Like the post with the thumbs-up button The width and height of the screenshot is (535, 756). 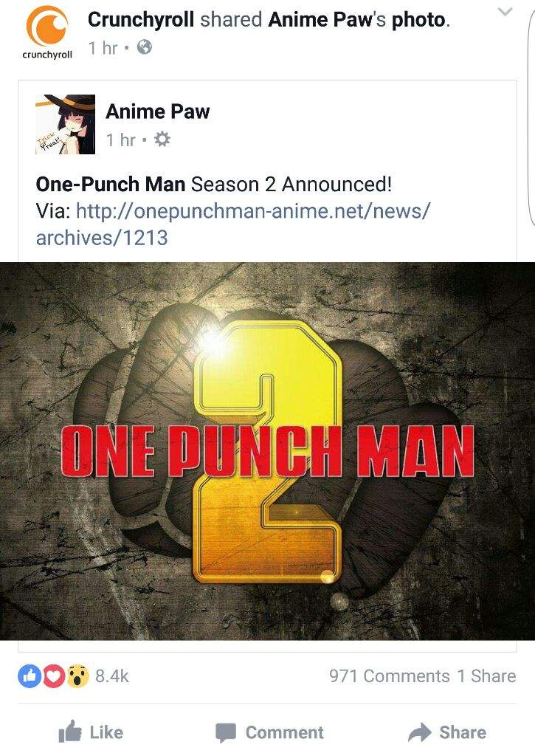91,732
